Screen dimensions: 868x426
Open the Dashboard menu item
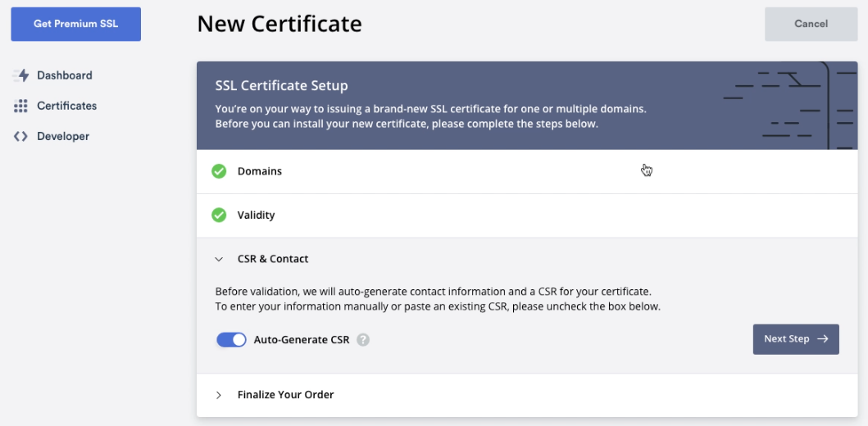52,76
